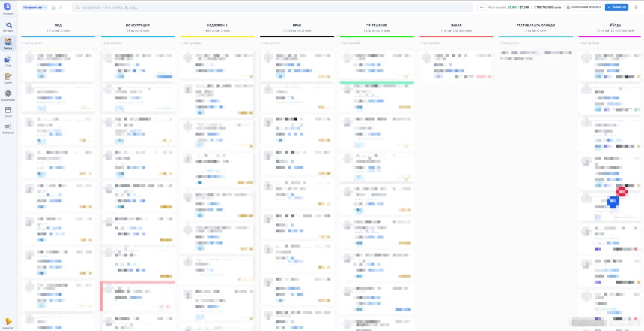Open the Моникотин pipeline dropdown
644x331 pixels.
[x=35, y=8]
